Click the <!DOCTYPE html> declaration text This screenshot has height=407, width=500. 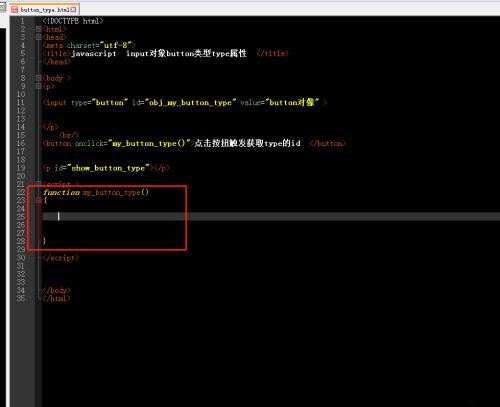click(x=73, y=21)
